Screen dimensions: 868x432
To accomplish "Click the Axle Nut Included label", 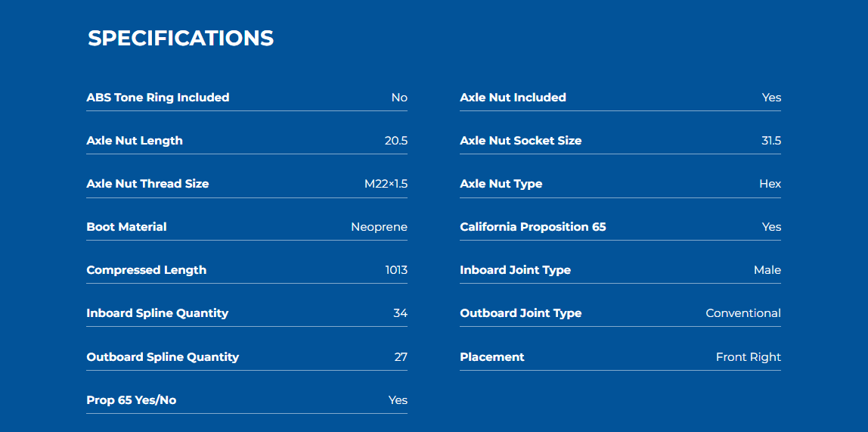I will pos(513,98).
